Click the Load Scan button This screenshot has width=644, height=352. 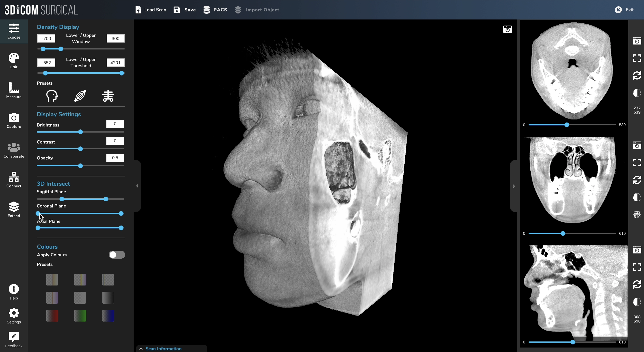(150, 10)
